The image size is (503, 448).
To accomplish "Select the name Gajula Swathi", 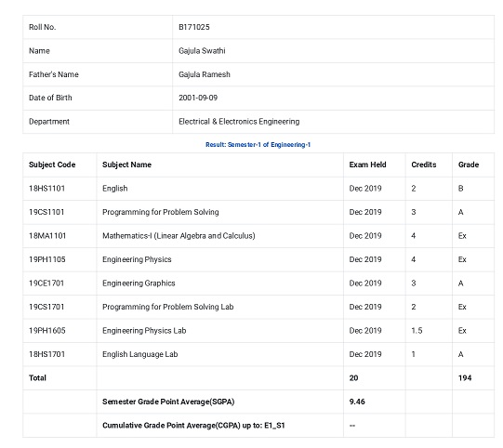I will coord(202,51).
